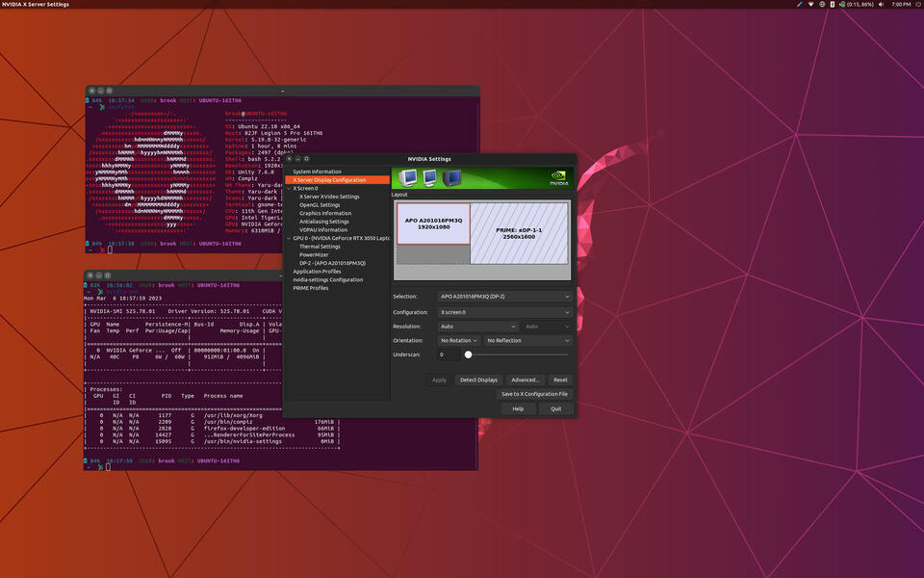Click the dark monitor icon in banner

[452, 177]
